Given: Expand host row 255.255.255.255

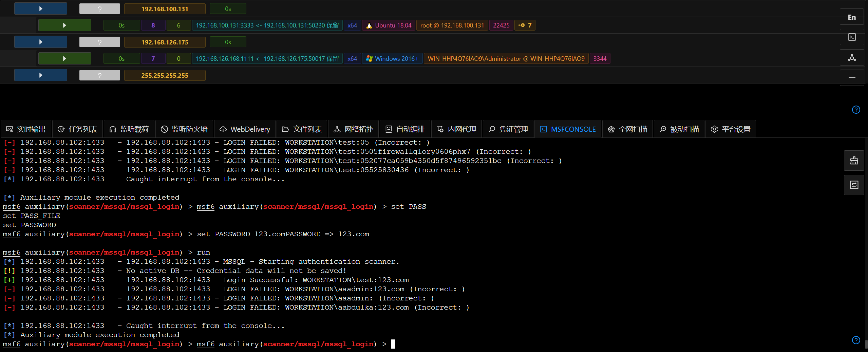Looking at the screenshot, I should pyautogui.click(x=41, y=75).
